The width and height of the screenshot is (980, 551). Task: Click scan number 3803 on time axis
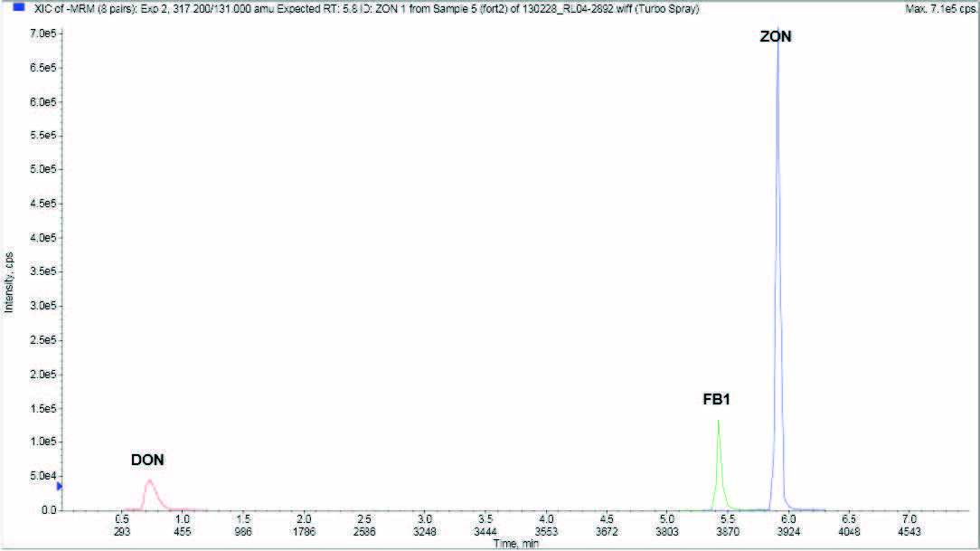tap(667, 532)
